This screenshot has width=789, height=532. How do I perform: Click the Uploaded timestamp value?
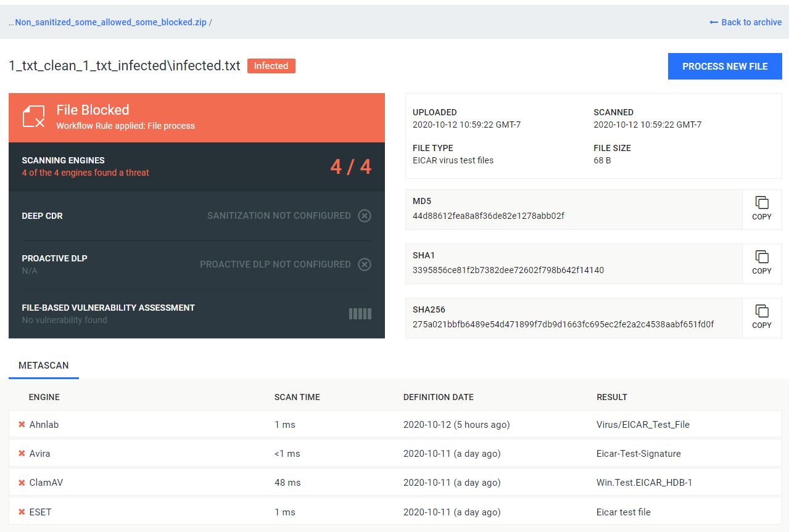[467, 125]
